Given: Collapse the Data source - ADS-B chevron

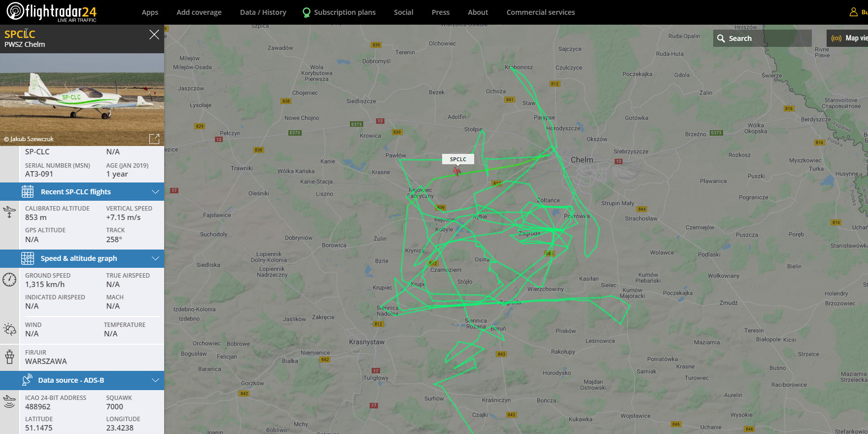Looking at the screenshot, I should pos(155,380).
